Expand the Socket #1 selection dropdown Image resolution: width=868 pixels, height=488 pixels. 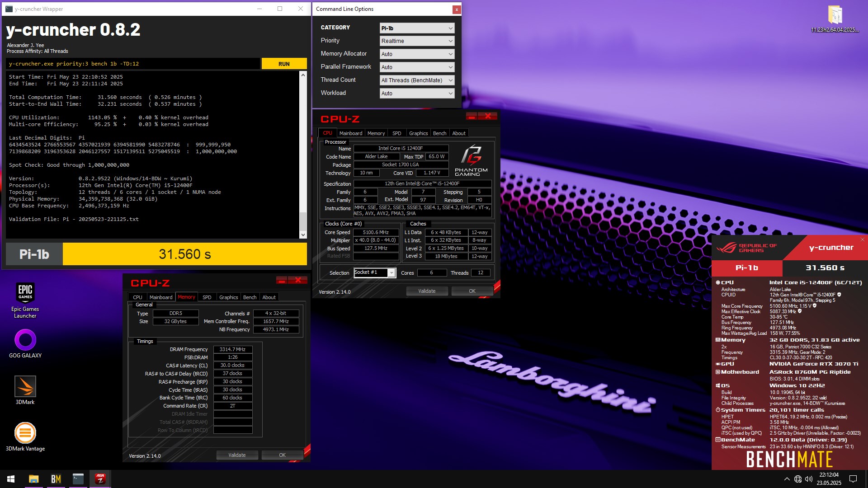(x=391, y=273)
